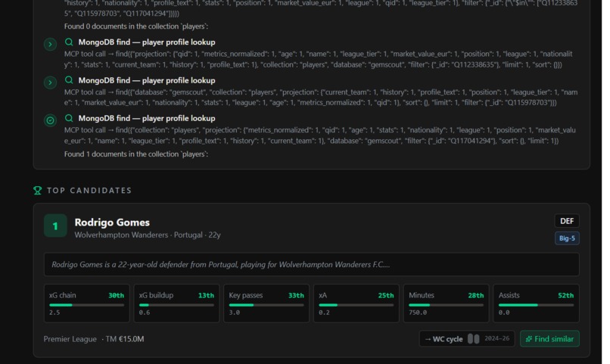The image size is (610, 364).
Task: Click 'Found 1 documents in the collection' text
Action: point(136,154)
